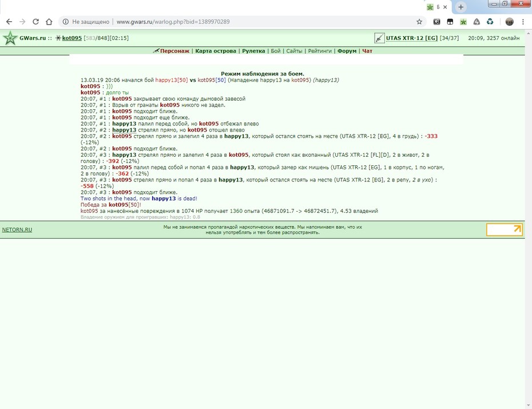Click the browser forward arrow
The height and width of the screenshot is (409, 532).
click(22, 22)
